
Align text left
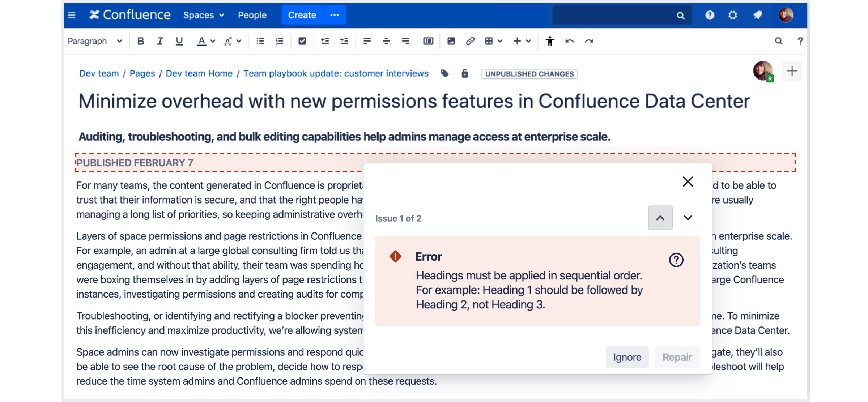[367, 41]
